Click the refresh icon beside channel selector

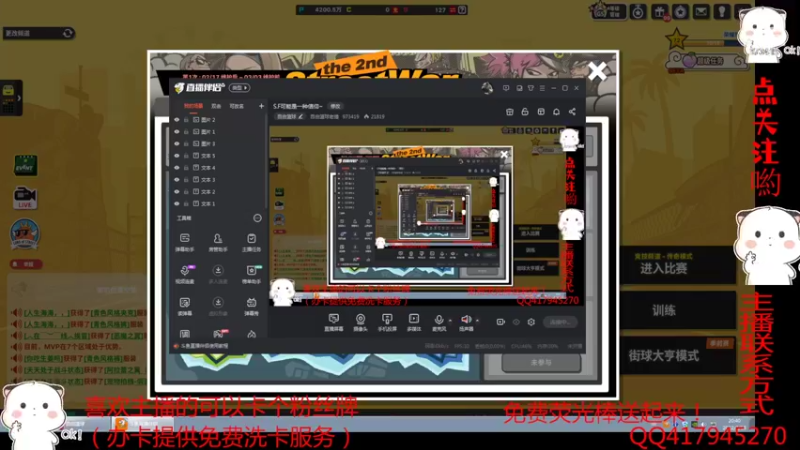(x=68, y=33)
